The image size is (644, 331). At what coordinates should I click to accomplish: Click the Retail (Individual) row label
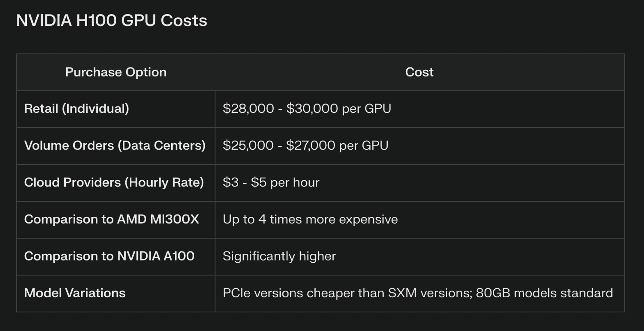point(77,109)
